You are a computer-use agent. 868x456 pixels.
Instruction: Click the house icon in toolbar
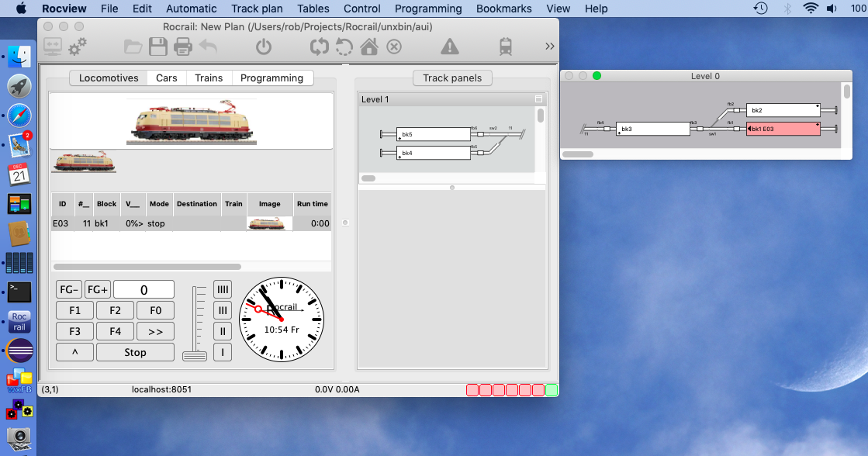(x=369, y=47)
